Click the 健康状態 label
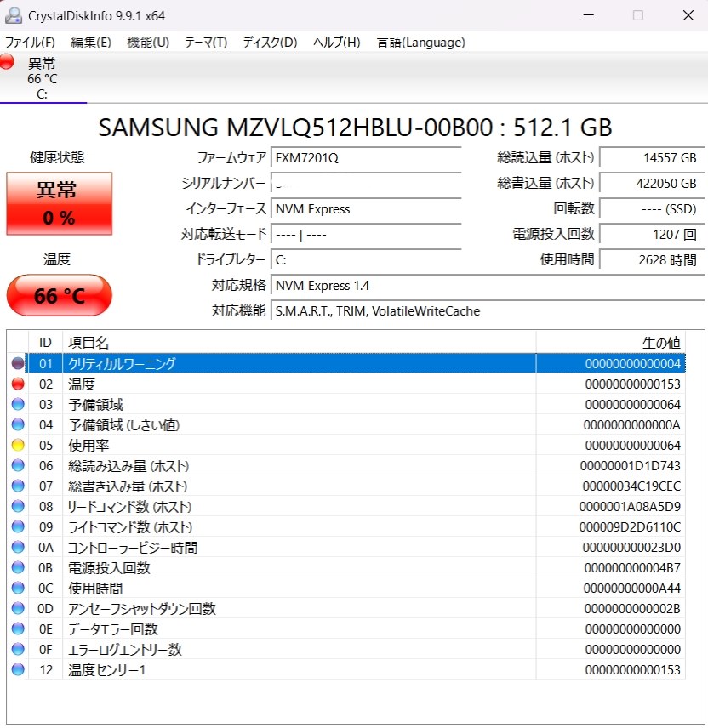 (x=57, y=157)
